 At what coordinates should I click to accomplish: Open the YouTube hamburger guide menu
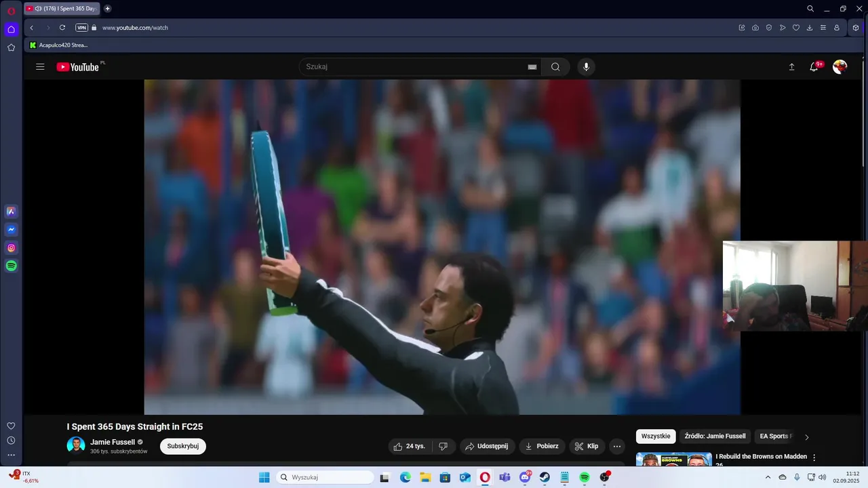pyautogui.click(x=40, y=66)
